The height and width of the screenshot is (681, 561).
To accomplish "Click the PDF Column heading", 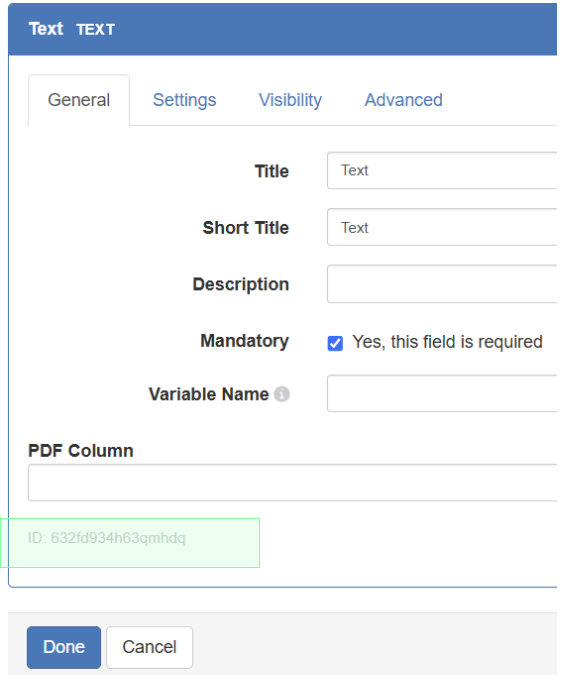I will click(81, 451).
